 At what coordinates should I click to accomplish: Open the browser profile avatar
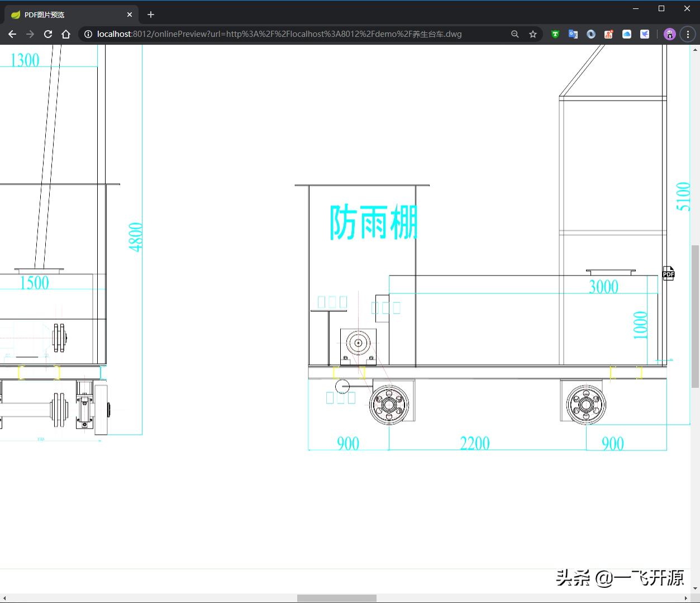click(x=669, y=34)
